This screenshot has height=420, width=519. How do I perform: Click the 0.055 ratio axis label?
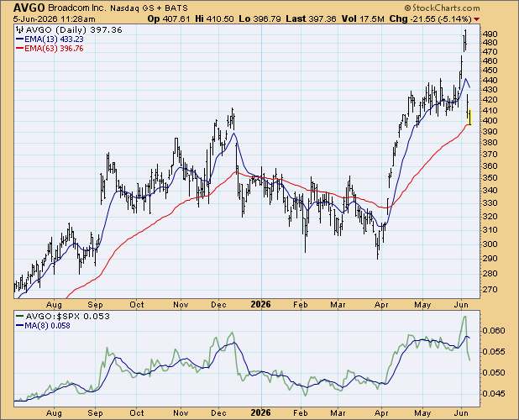[494, 351]
